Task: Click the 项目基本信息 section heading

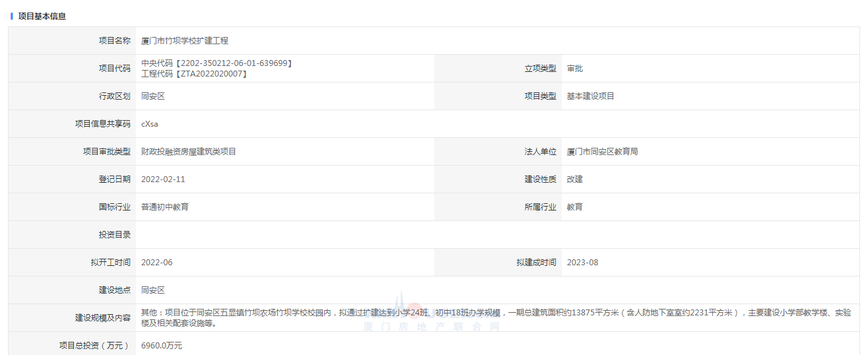Action: click(x=42, y=16)
